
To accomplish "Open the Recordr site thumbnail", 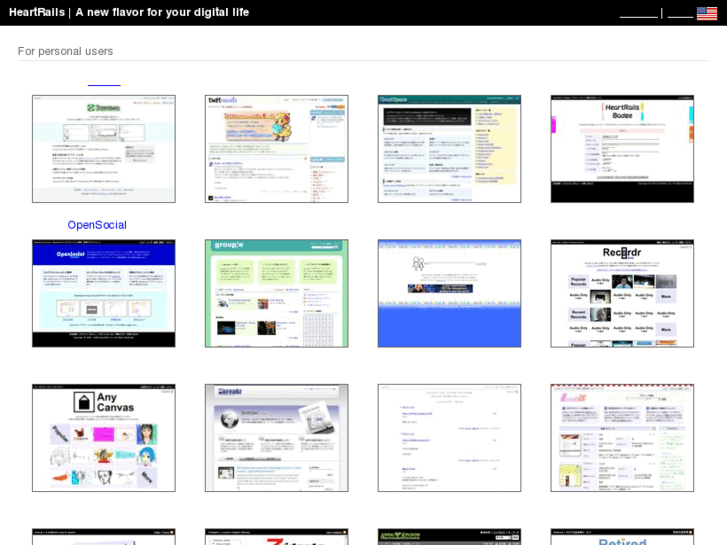I will click(622, 293).
